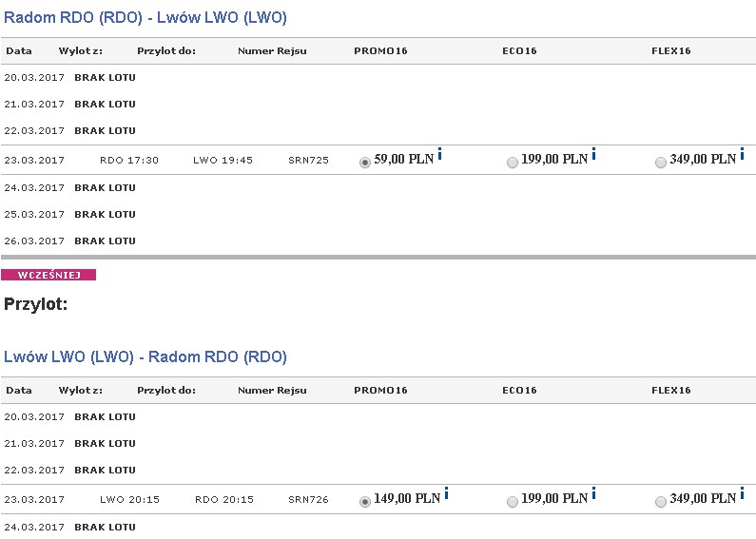Choose FLEX16 349,00 PLN on flight SRN726

[661, 502]
